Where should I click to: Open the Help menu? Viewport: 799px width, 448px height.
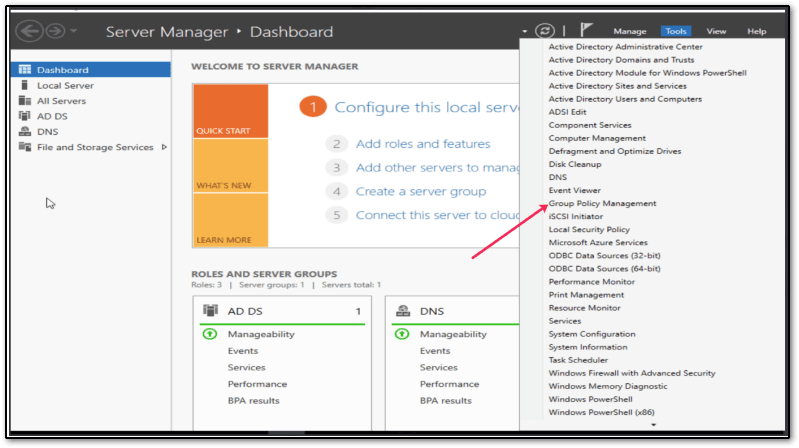coord(757,31)
